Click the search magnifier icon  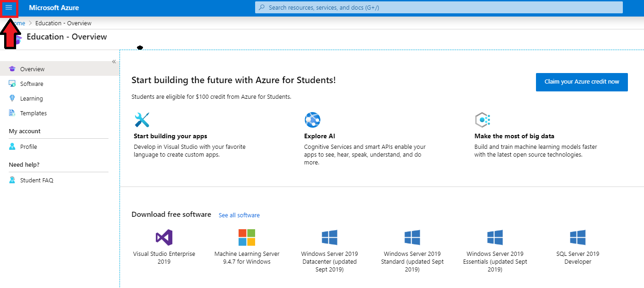click(262, 8)
